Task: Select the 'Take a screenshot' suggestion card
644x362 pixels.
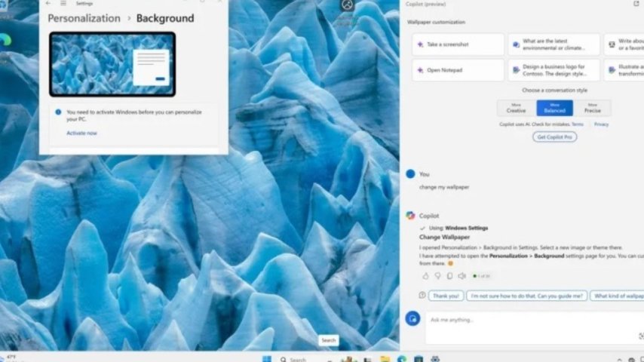Action: click(458, 44)
